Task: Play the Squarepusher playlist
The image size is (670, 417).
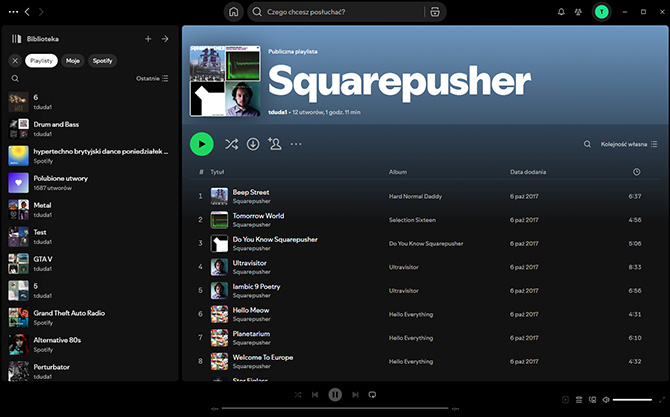Action: point(202,144)
